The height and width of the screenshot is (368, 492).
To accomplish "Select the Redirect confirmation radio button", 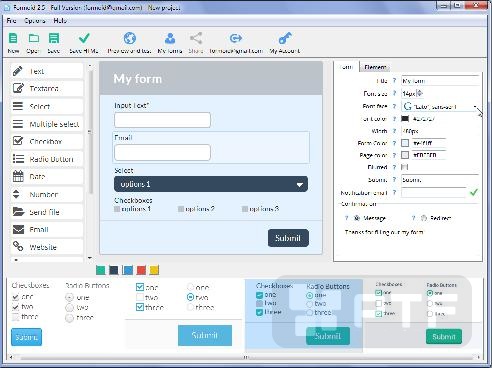I will click(x=424, y=218).
